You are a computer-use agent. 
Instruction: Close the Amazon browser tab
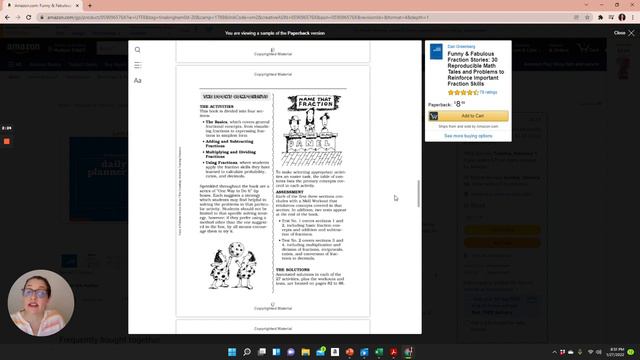coord(77,6)
